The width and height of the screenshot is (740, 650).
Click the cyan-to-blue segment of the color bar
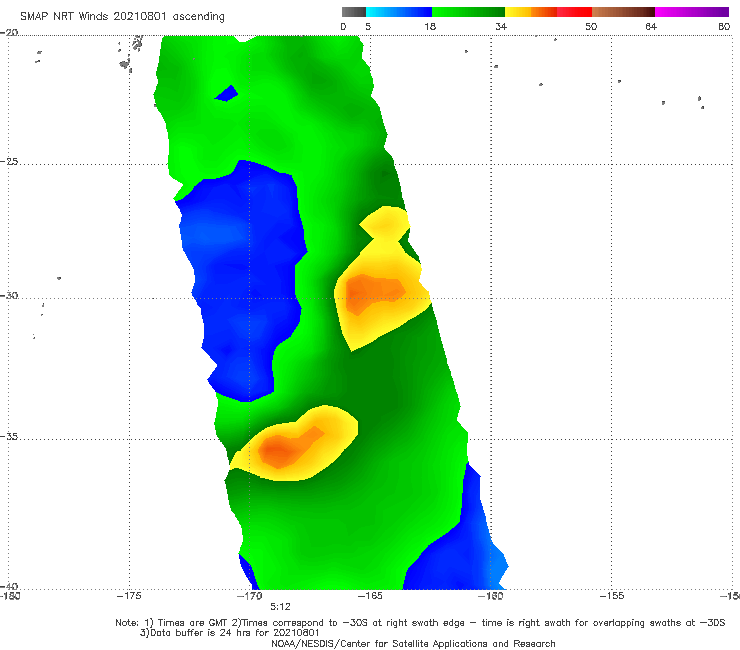[399, 12]
